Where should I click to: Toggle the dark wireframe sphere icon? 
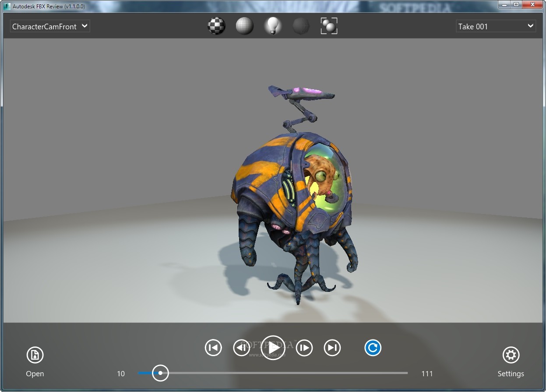301,26
